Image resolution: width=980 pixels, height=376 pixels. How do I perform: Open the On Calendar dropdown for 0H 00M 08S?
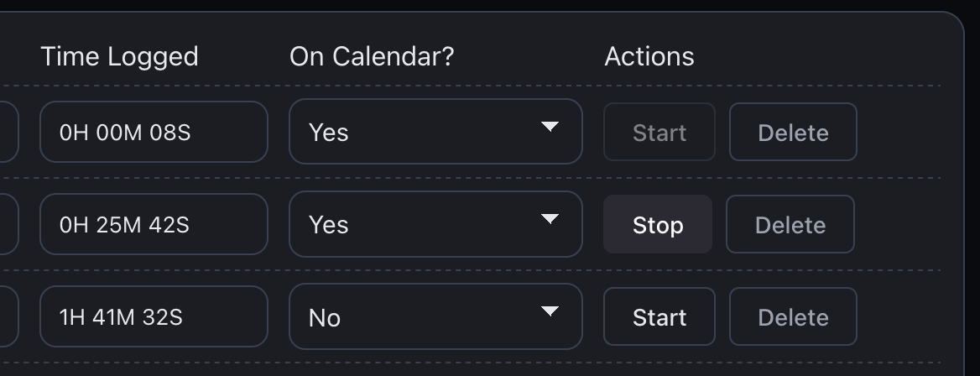[435, 132]
